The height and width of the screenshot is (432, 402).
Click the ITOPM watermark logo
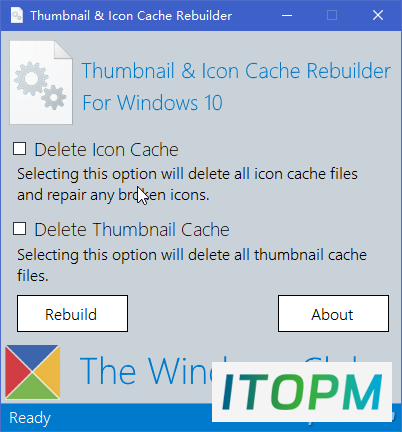click(x=302, y=392)
